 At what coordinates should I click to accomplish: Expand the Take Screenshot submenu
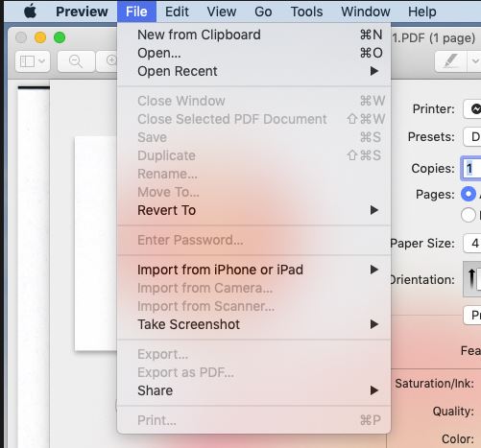[254, 324]
